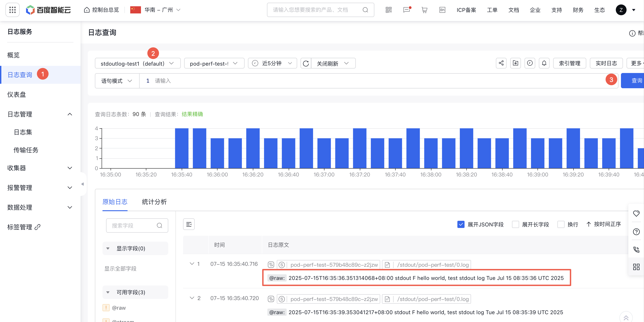Viewport: 644px width, 322px height.
Task: Open the product grid menu icon
Action: point(13,10)
